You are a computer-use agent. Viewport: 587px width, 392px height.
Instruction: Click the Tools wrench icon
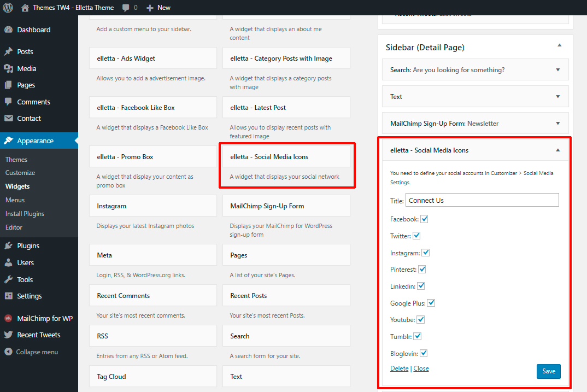[x=9, y=279]
